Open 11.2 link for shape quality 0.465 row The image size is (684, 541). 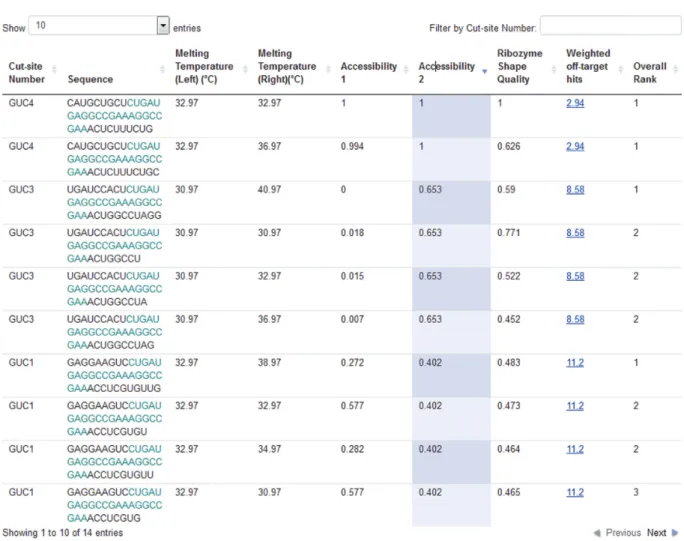(575, 493)
